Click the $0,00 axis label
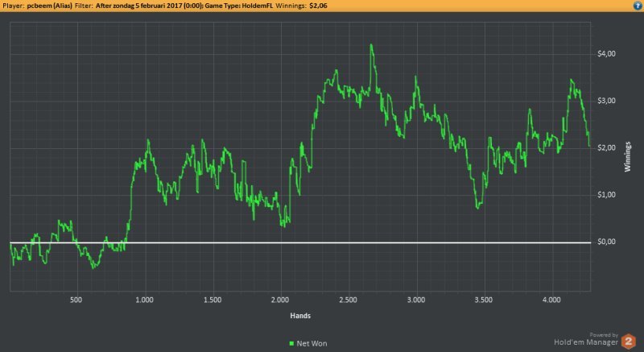The image size is (644, 352). tap(606, 242)
